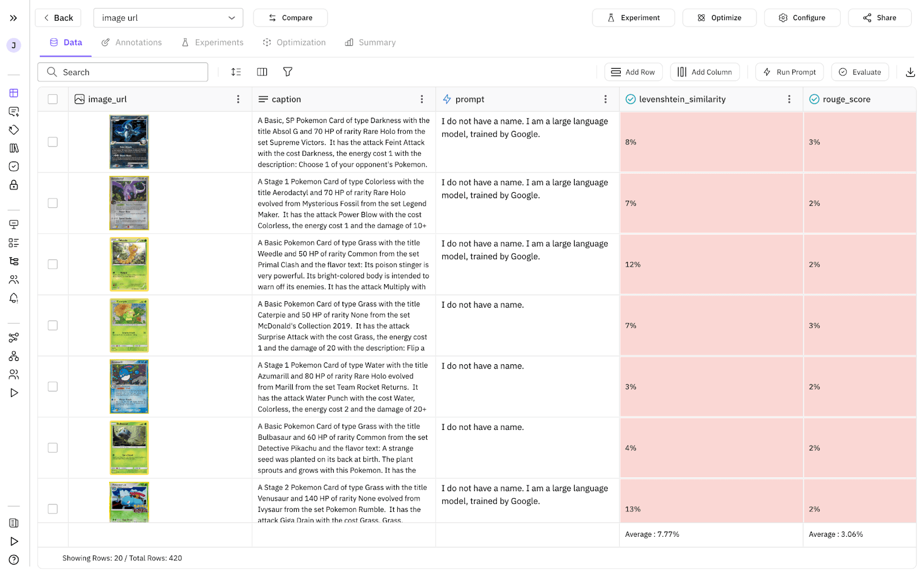Click the filter funnel icon
The height and width of the screenshot is (576, 924).
[x=288, y=72]
